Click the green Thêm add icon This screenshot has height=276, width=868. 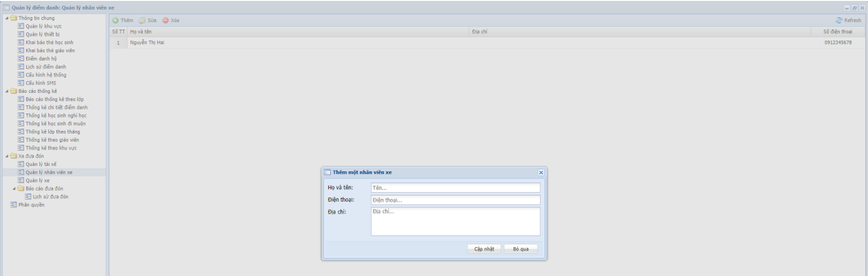[116, 21]
